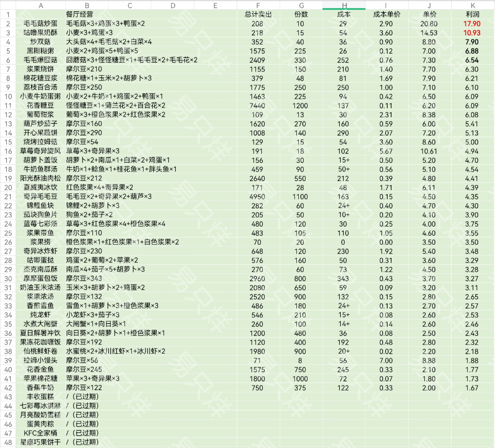
Task: Select row 48 header number
Action: click(8, 442)
